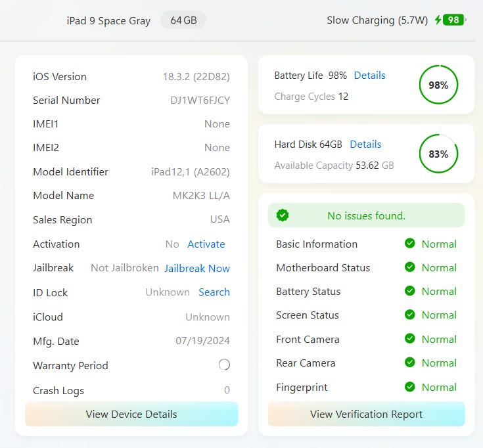This screenshot has height=448, width=483.
Task: Click the Charge Cycles 12 text
Action: [311, 97]
